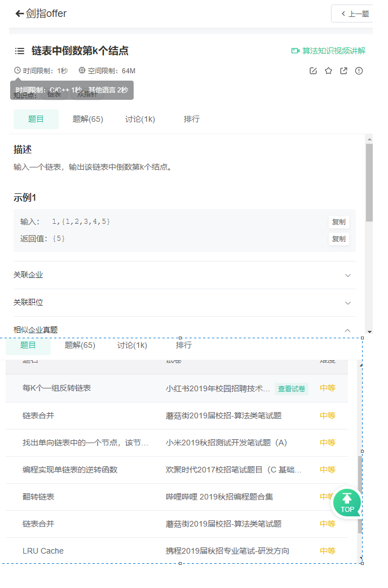The height and width of the screenshot is (588, 388).
Task: Open the lower sticky 讨论(1k) tab
Action: click(132, 346)
